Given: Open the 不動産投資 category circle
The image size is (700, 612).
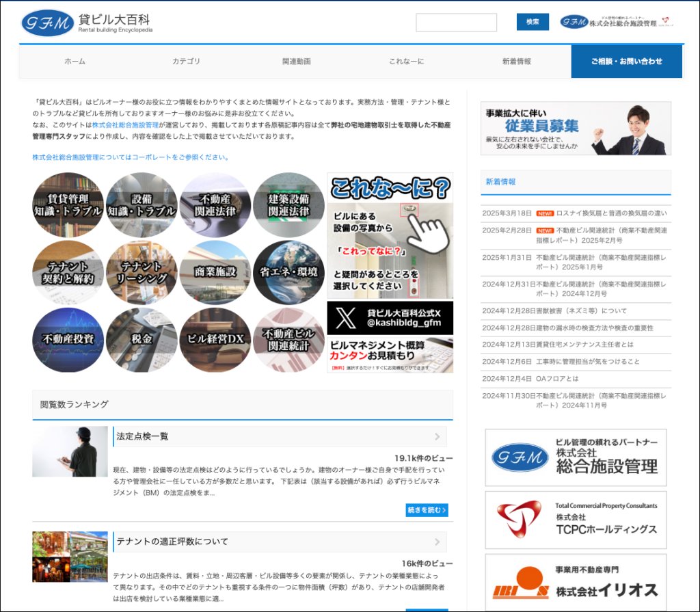Looking at the screenshot, I should tap(68, 339).
